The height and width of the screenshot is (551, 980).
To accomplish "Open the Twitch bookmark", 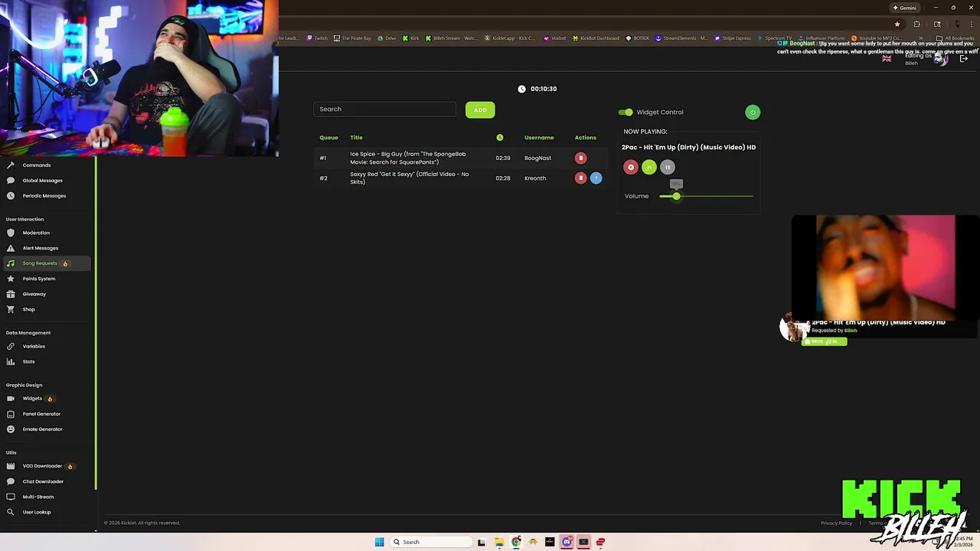I will point(317,38).
